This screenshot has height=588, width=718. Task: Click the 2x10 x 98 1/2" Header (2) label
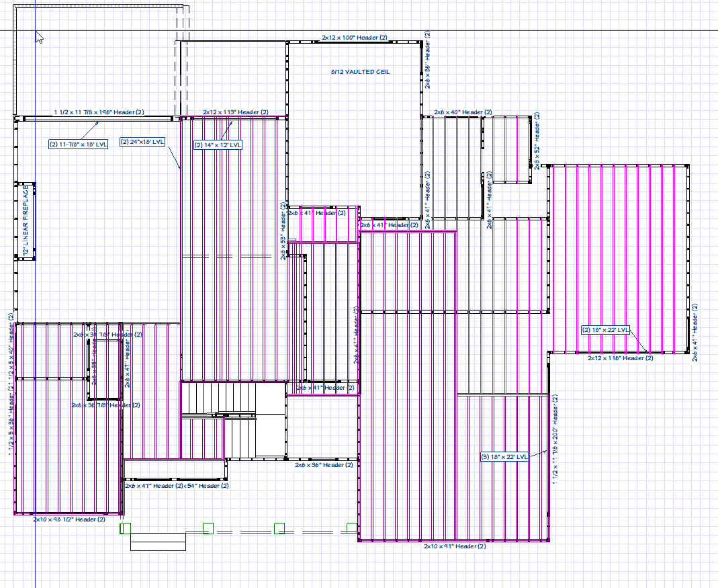tap(69, 519)
